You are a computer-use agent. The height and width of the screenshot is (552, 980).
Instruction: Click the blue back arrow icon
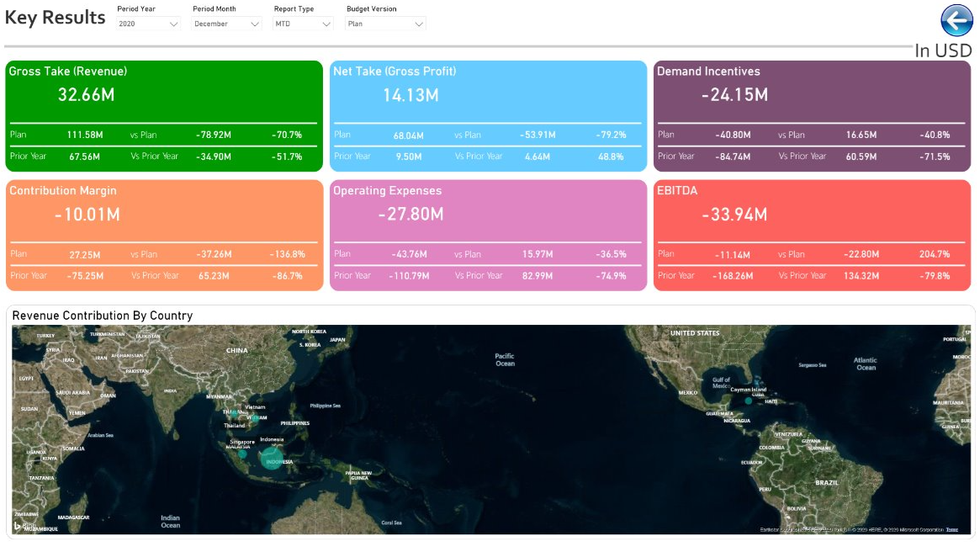point(957,21)
